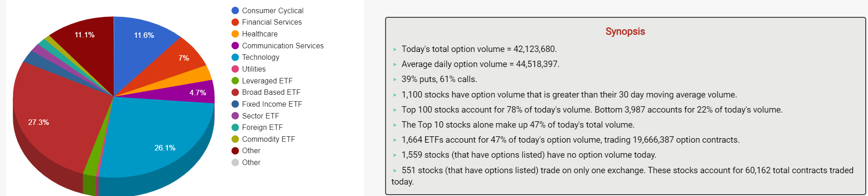This screenshot has height=196, width=868.
Task: Click the dark red Other legend dot
Action: [235, 150]
